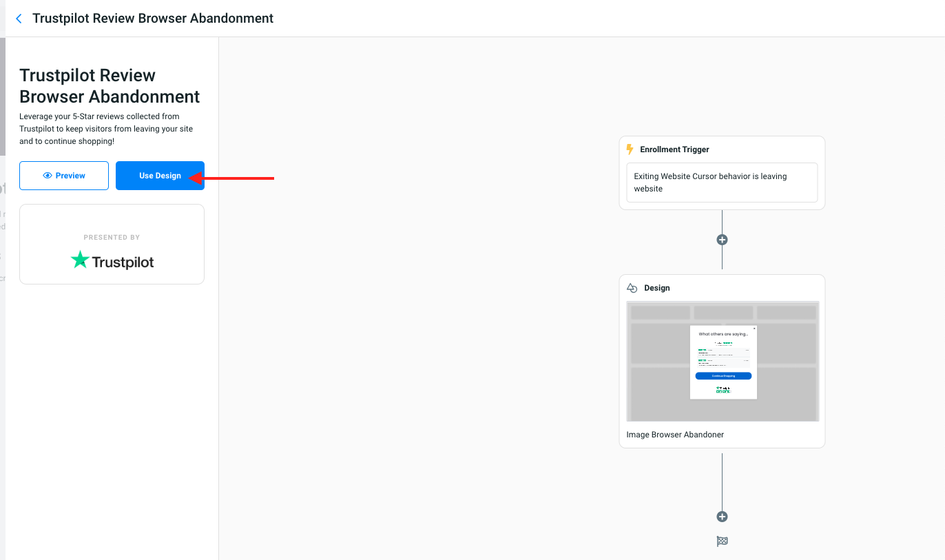This screenshot has width=945, height=560.
Task: Add a step below the Enrollment Trigger
Action: 722,240
